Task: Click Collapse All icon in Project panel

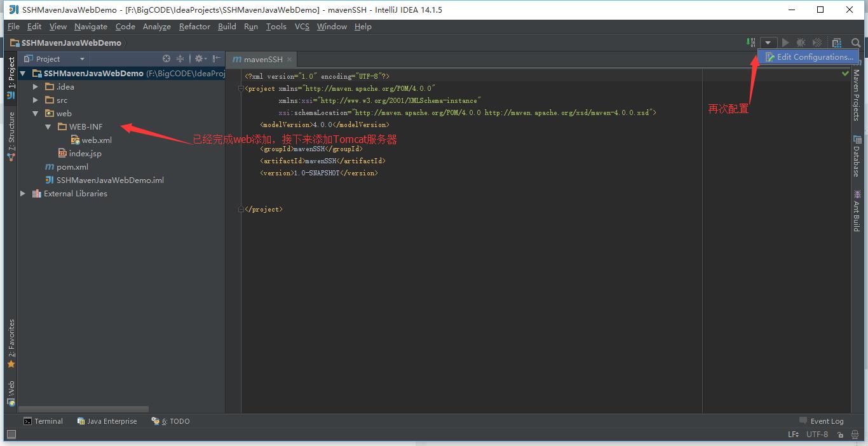Action: coord(180,58)
